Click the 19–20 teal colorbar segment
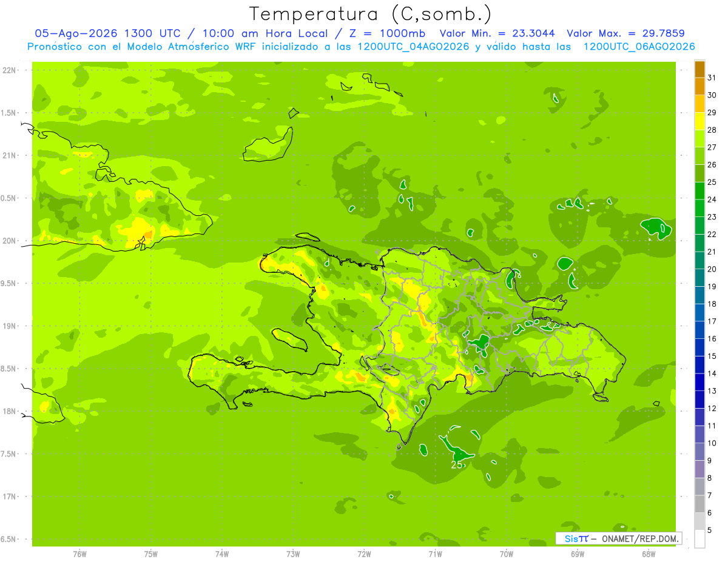The image size is (728, 562). 699,278
